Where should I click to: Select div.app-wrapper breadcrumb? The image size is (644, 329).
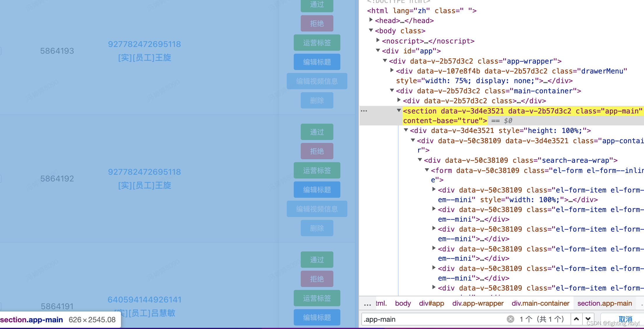[x=478, y=303]
